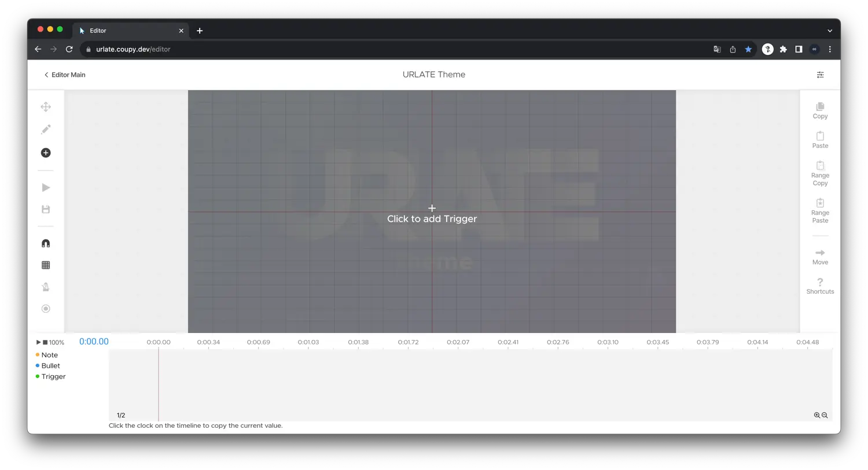Open the settings sliders panel at top right
The width and height of the screenshot is (868, 470).
[x=820, y=75]
